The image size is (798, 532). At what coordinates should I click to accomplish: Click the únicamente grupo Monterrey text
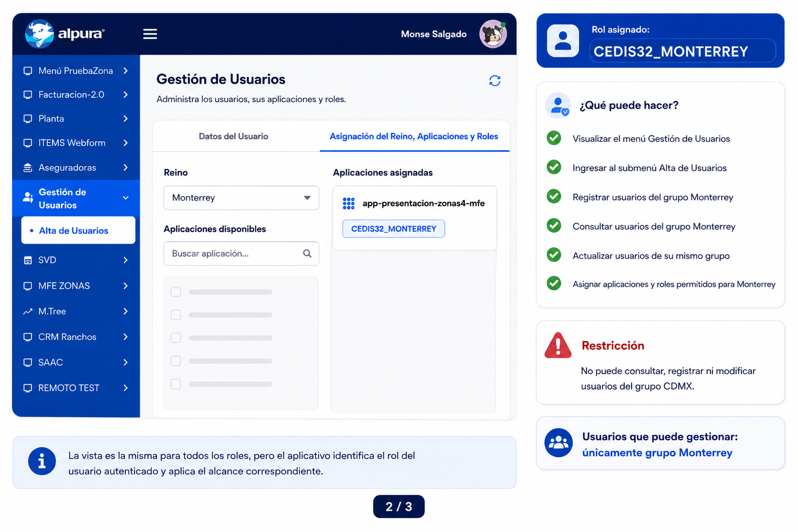(657, 453)
